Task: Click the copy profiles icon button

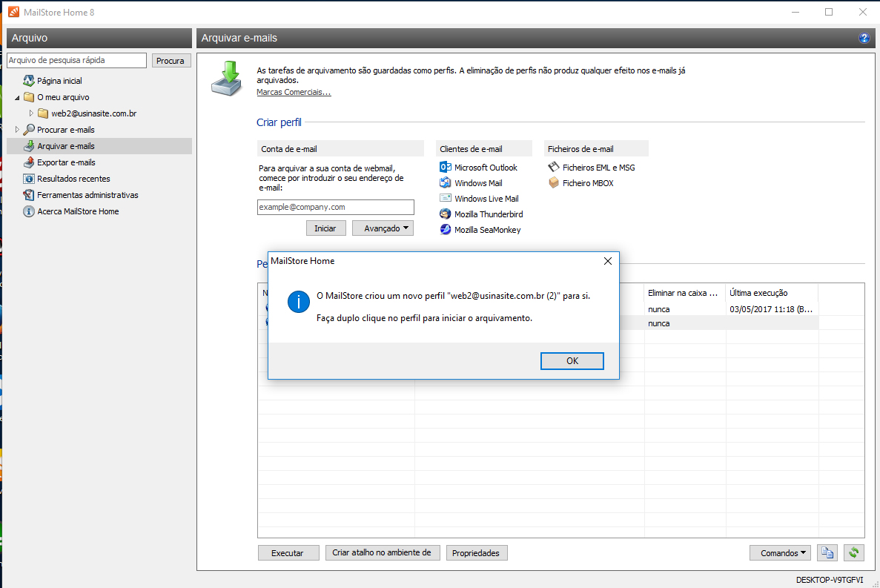Action: [827, 552]
